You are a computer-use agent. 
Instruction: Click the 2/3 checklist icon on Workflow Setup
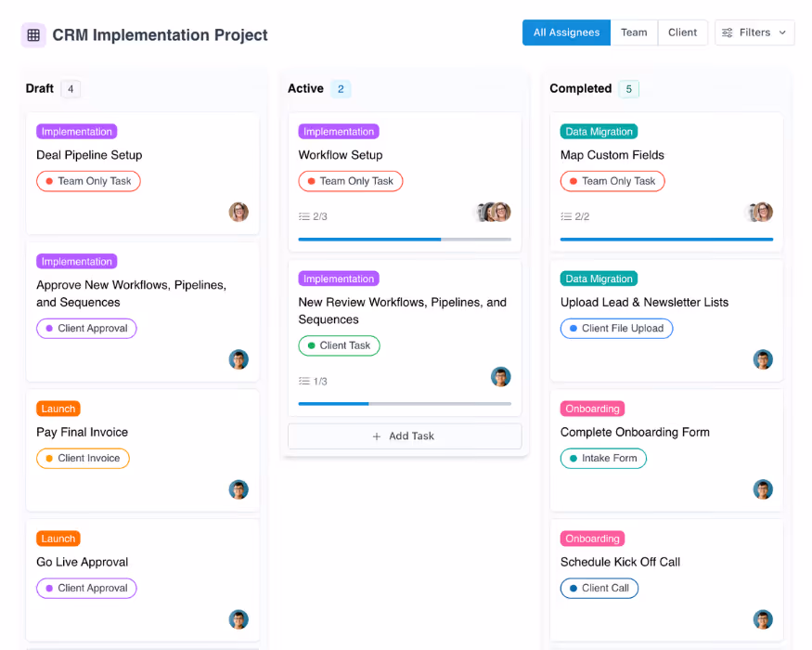coord(304,216)
